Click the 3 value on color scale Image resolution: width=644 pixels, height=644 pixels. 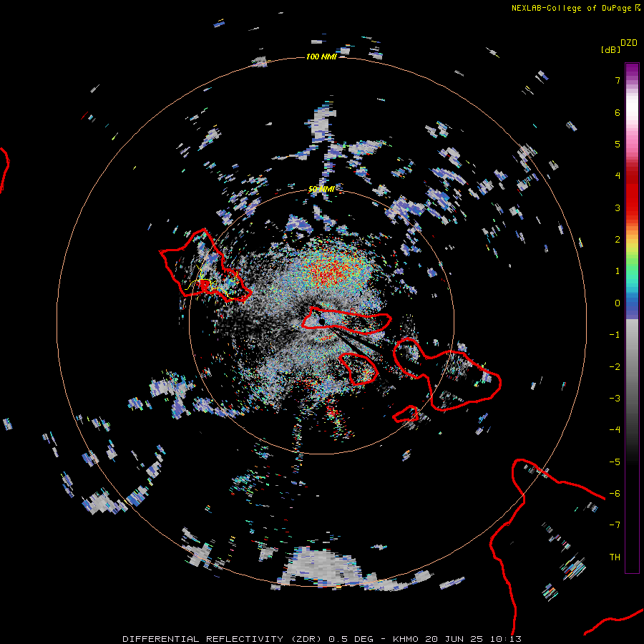click(618, 208)
